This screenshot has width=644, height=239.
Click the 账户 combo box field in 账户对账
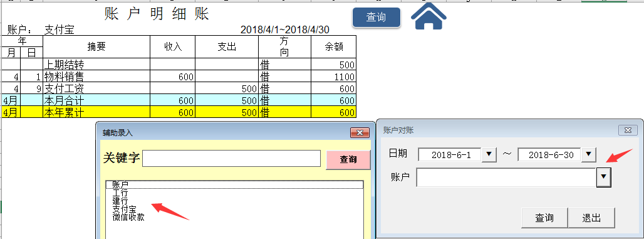pyautogui.click(x=506, y=178)
